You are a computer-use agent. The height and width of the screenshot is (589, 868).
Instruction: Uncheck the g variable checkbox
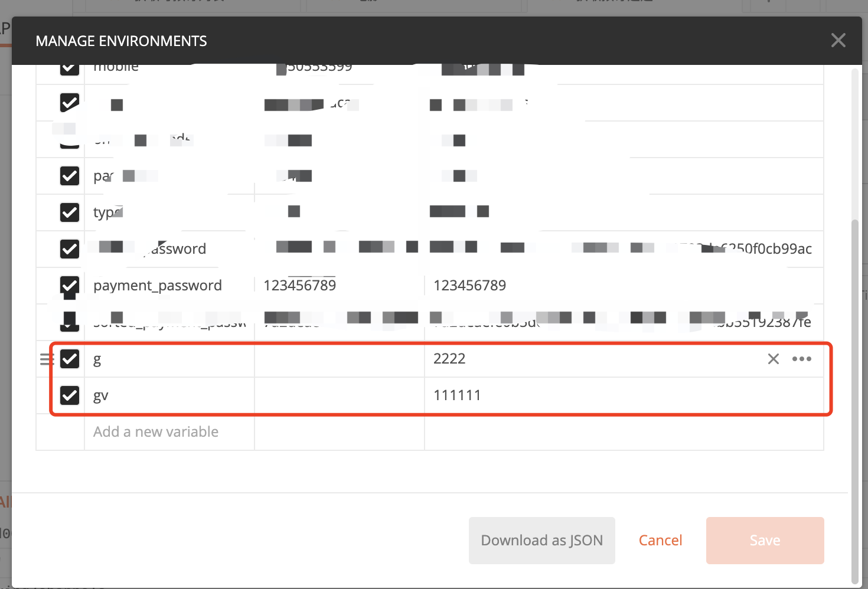click(x=69, y=359)
